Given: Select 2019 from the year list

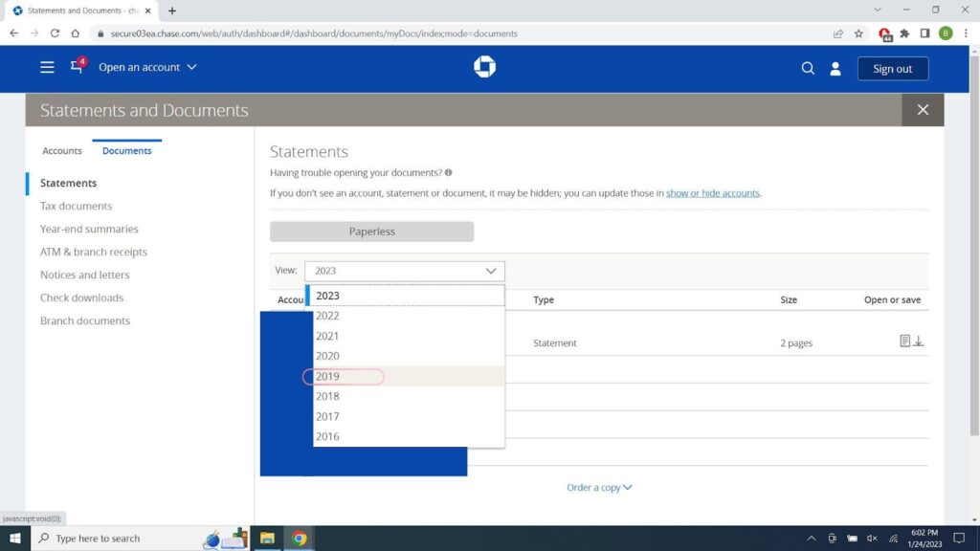Looking at the screenshot, I should pos(328,377).
